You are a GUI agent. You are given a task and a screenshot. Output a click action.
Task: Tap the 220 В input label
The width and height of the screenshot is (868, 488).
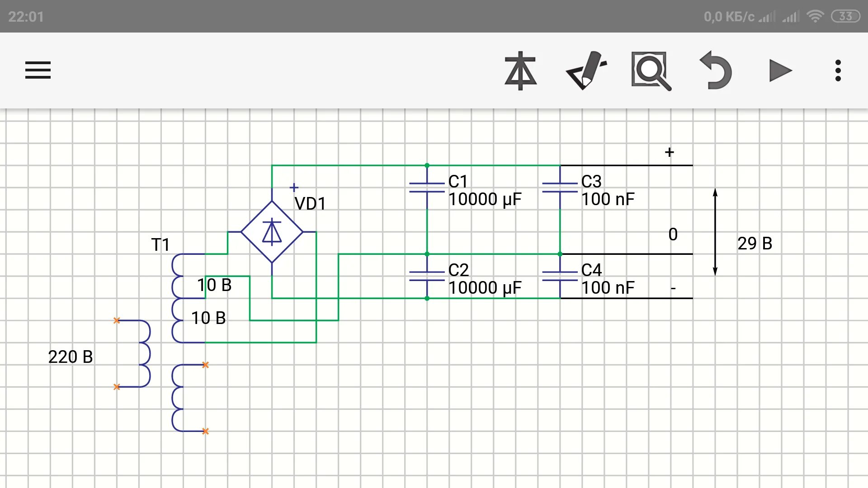[71, 357]
